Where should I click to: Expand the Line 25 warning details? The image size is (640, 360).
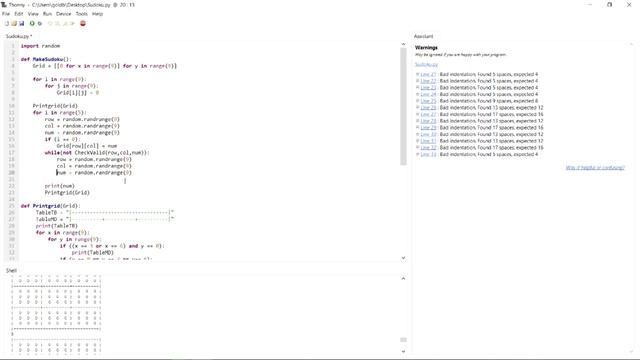418,101
